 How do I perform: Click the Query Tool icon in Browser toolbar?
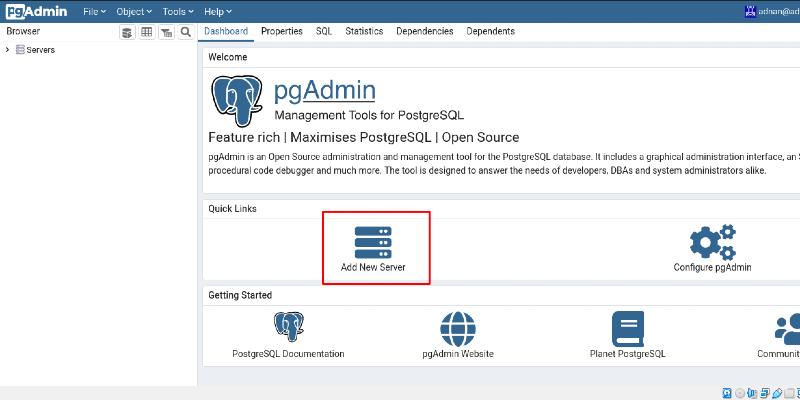click(x=127, y=32)
